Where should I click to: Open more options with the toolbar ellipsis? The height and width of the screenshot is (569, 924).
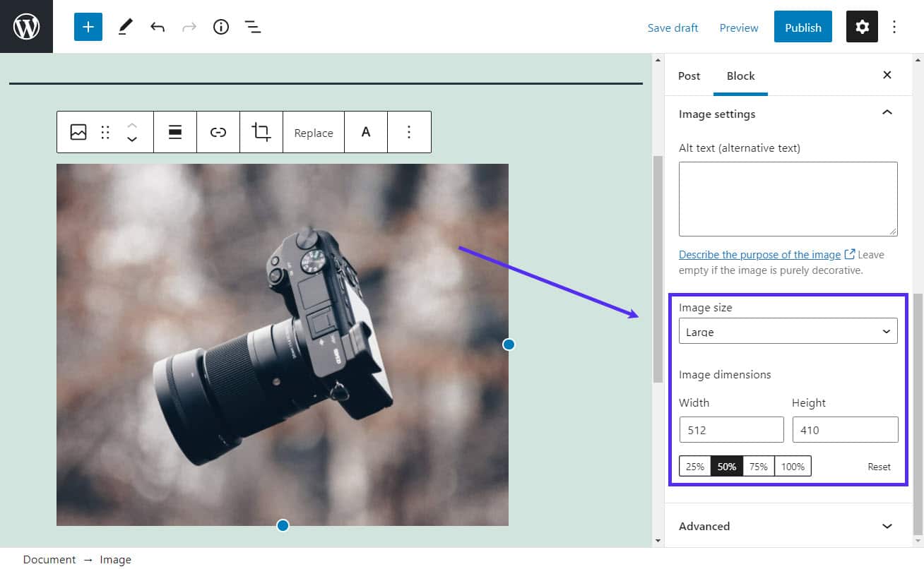(409, 132)
